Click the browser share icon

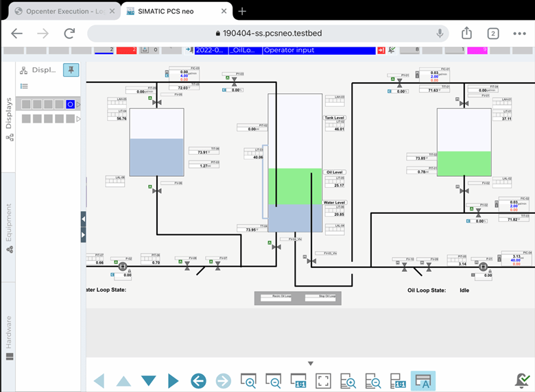(466, 33)
